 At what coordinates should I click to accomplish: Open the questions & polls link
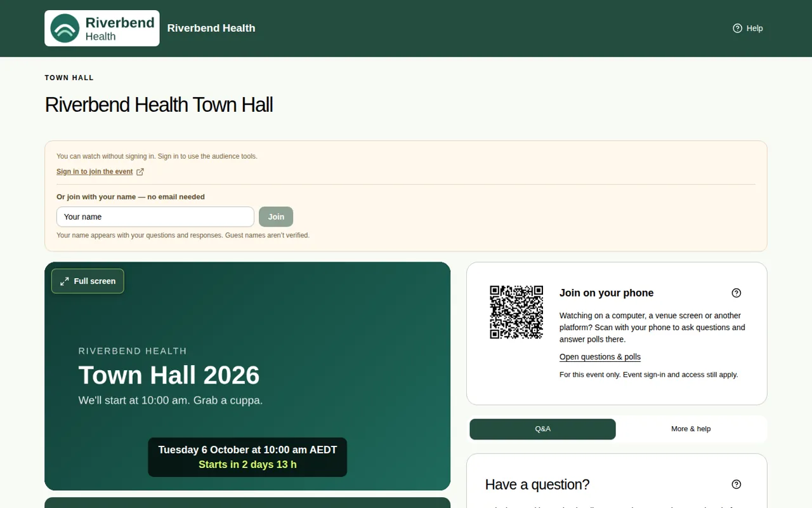(x=600, y=357)
